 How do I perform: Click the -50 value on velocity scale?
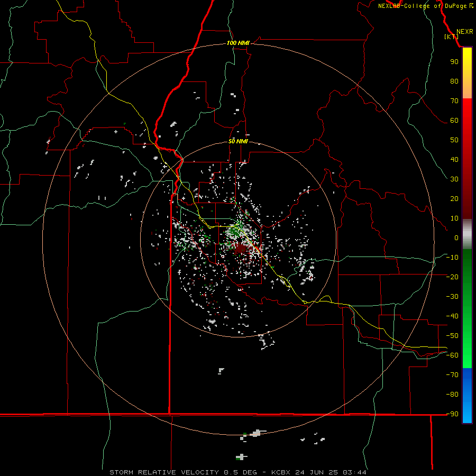[x=452, y=336]
